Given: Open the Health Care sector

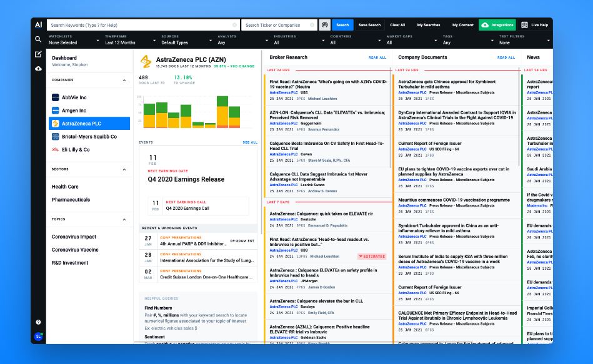Looking at the screenshot, I should coord(65,186).
